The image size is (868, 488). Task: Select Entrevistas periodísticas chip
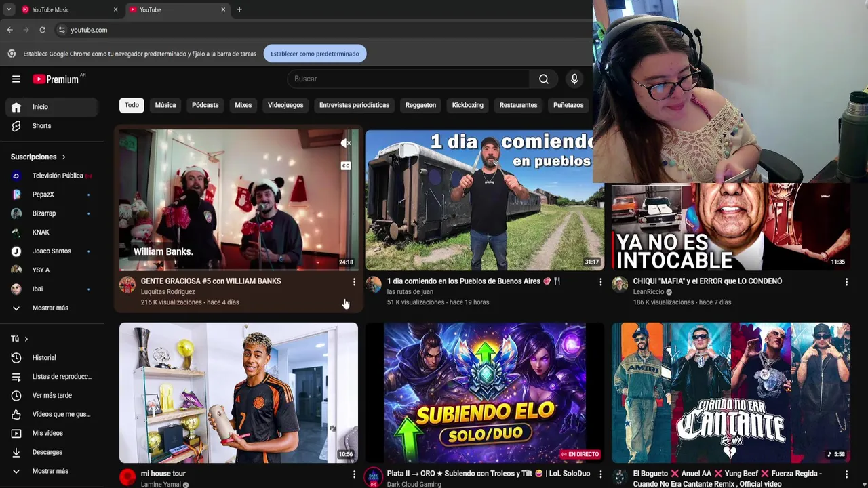(x=355, y=105)
